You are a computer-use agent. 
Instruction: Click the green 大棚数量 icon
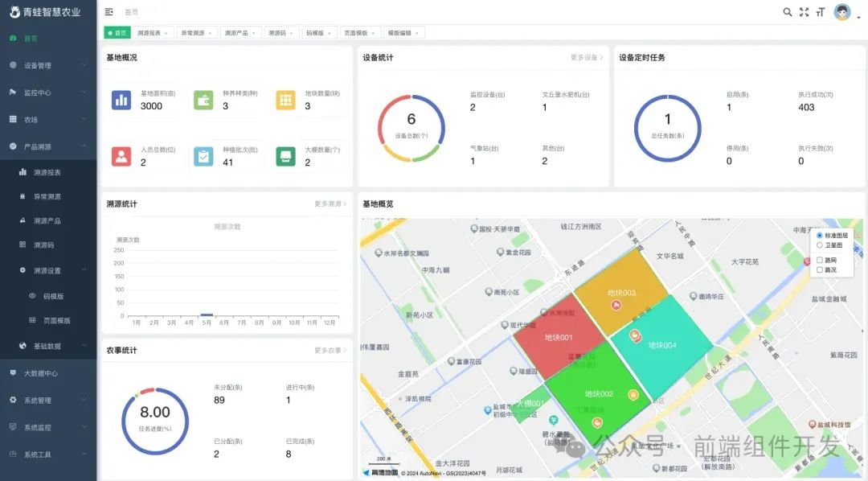pyautogui.click(x=285, y=157)
